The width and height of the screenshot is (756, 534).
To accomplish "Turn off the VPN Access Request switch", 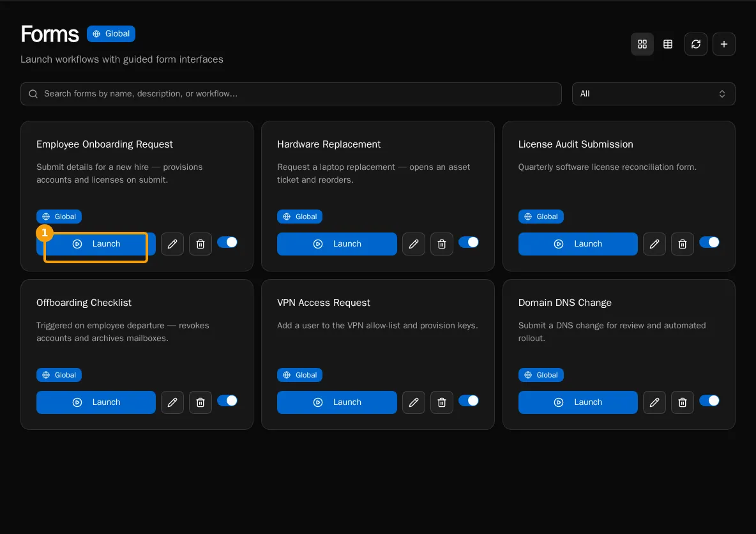I will click(468, 400).
